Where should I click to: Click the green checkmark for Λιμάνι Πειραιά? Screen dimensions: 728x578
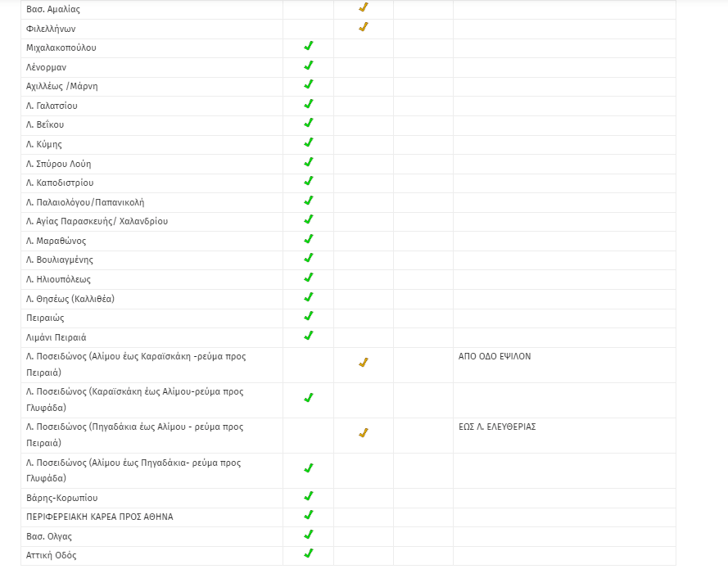308,336
